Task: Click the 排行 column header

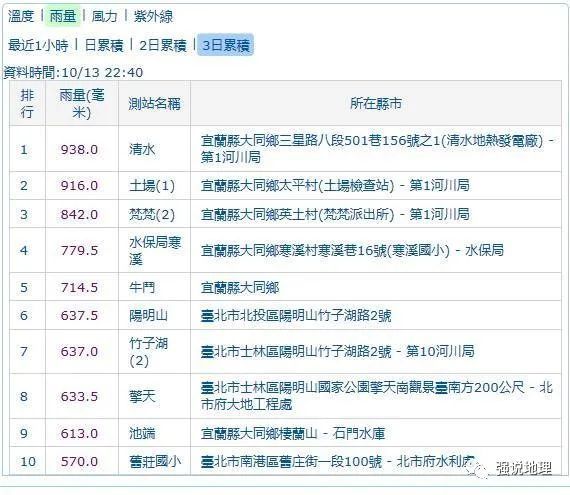Action: pos(27,104)
